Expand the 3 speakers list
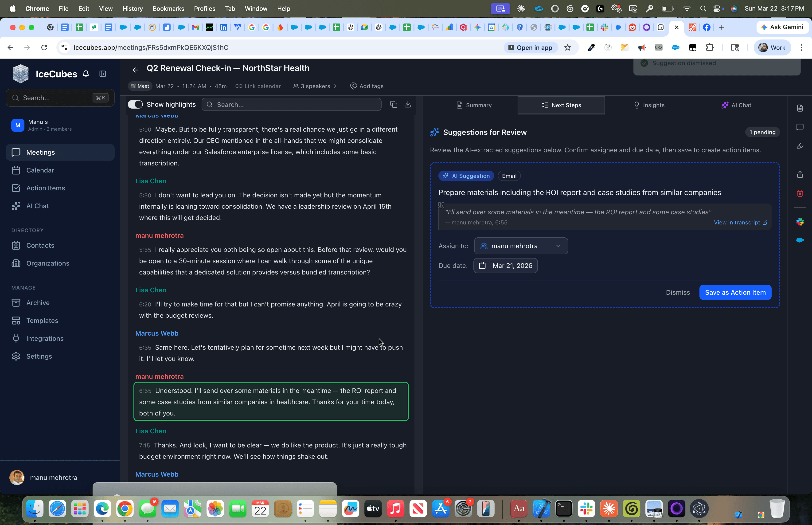Screen dimensions: 812x525 pyautogui.click(x=314, y=86)
